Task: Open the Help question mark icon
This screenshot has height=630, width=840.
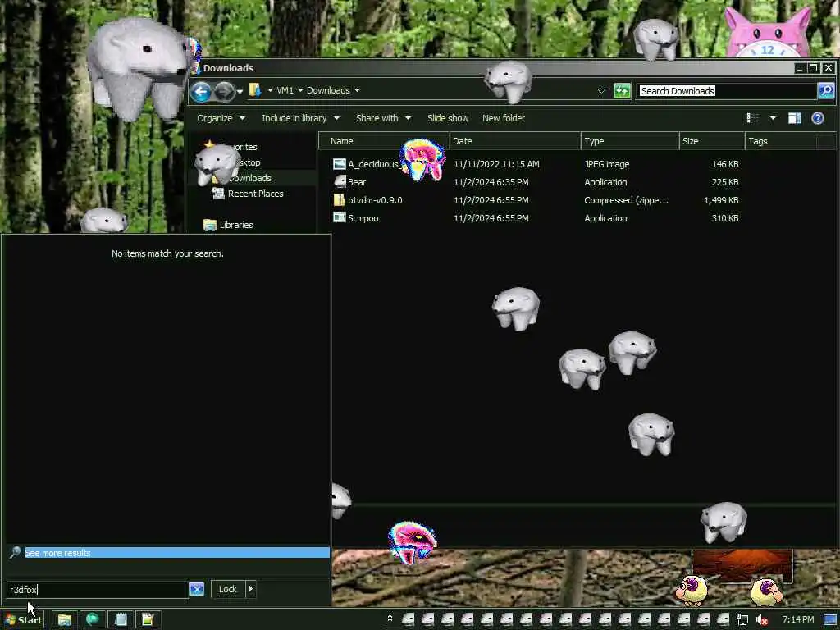Action: coord(818,118)
